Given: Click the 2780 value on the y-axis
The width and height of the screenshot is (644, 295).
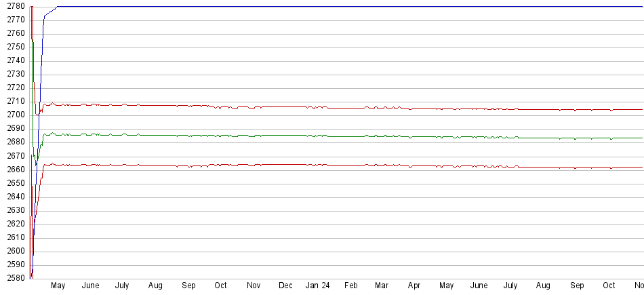Looking at the screenshot, I should [x=15, y=7].
